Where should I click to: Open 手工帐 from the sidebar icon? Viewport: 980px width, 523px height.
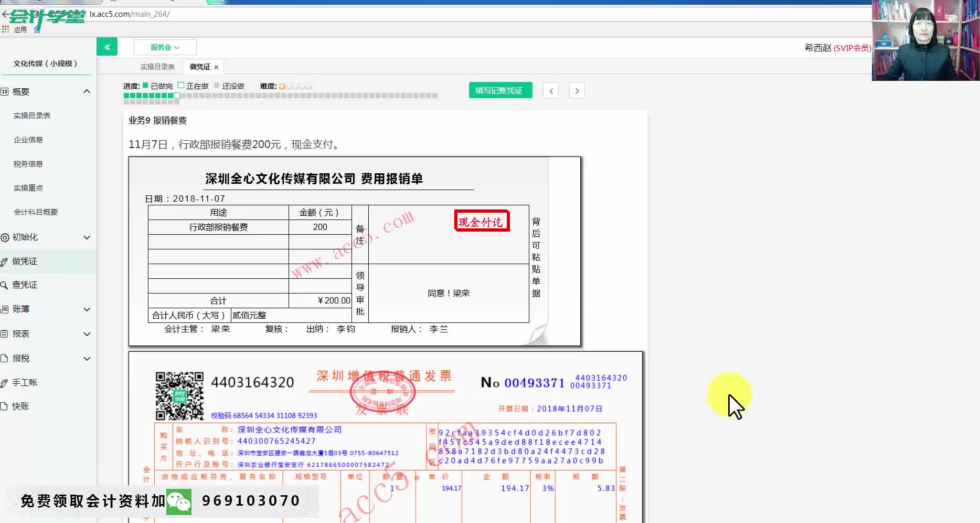click(x=5, y=382)
